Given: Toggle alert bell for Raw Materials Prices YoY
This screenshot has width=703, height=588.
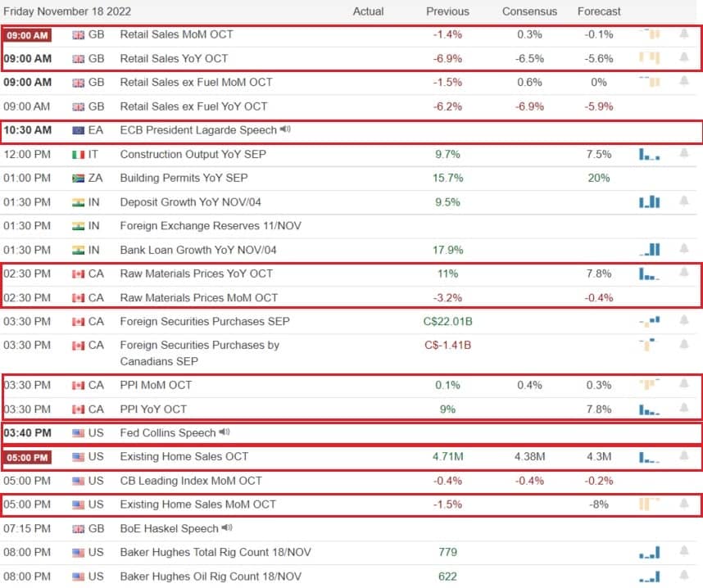Looking at the screenshot, I should coord(683,272).
